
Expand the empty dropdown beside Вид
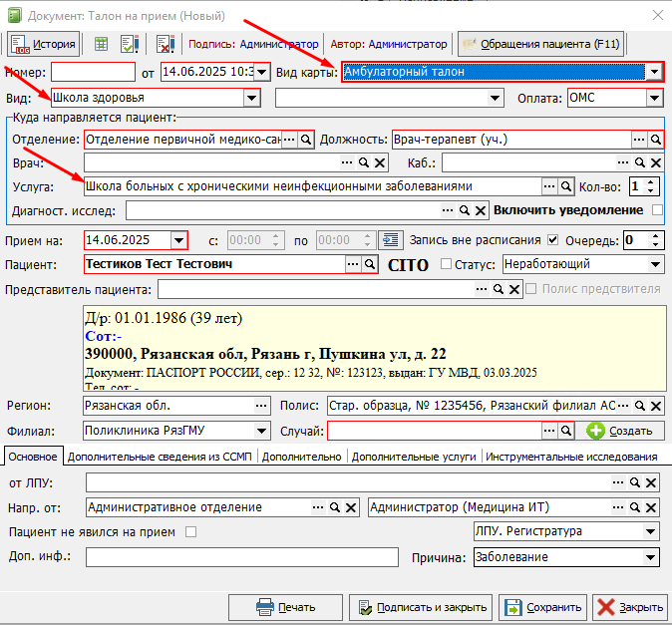tap(495, 98)
